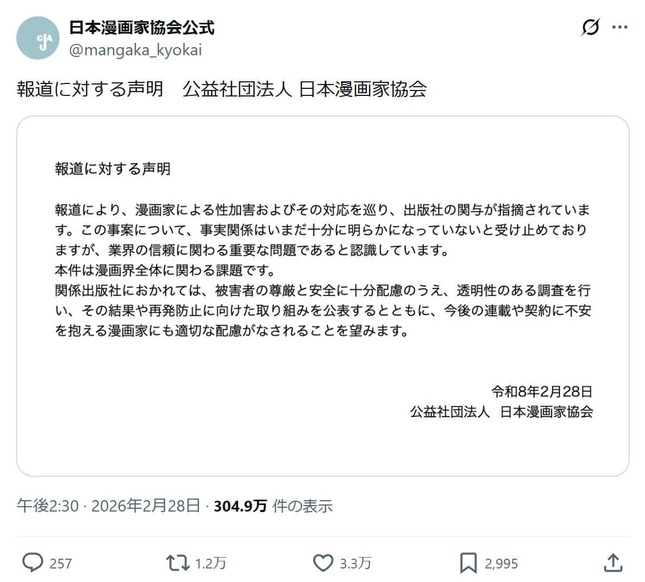Like the post with the heart icon
Screen dimensions: 645x582
pos(322,563)
